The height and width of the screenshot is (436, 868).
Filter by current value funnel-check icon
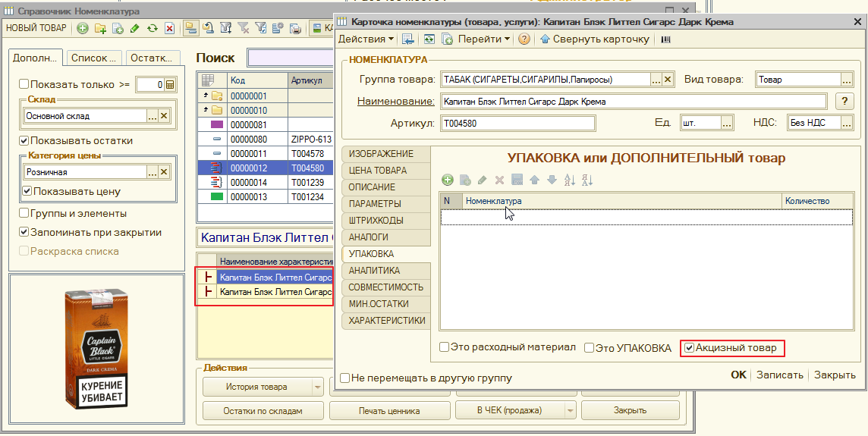click(x=261, y=28)
